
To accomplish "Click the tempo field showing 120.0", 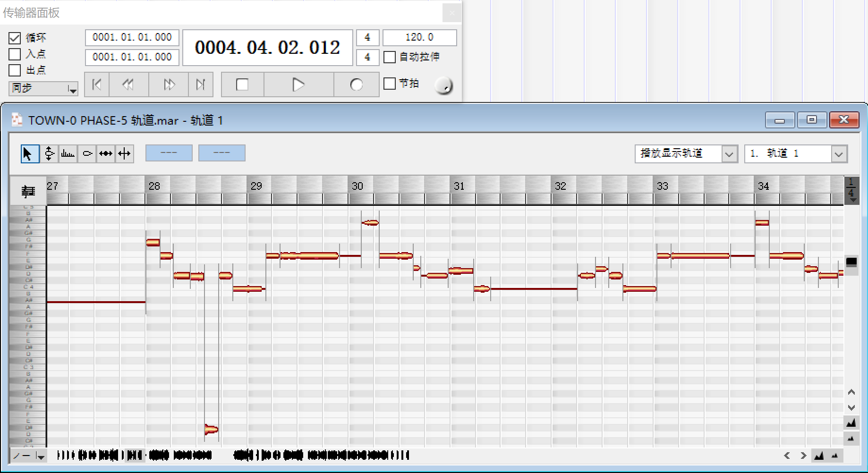I will click(x=419, y=37).
